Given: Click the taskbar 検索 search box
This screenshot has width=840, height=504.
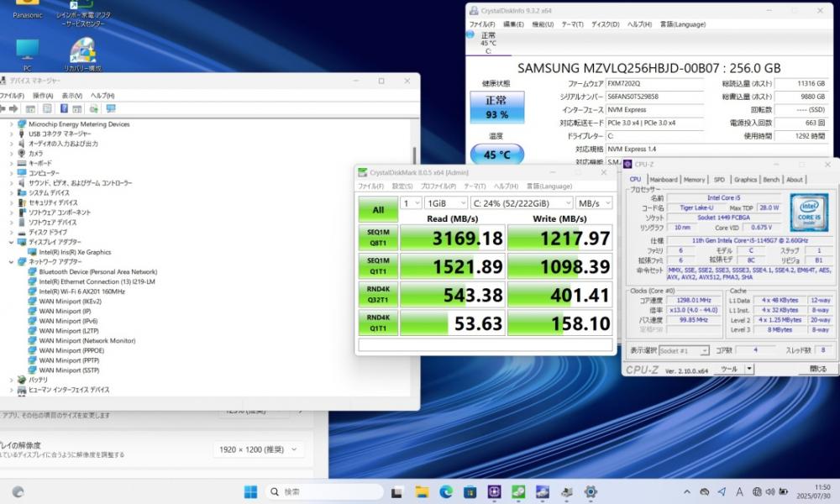Looking at the screenshot, I should pyautogui.click(x=324, y=491).
